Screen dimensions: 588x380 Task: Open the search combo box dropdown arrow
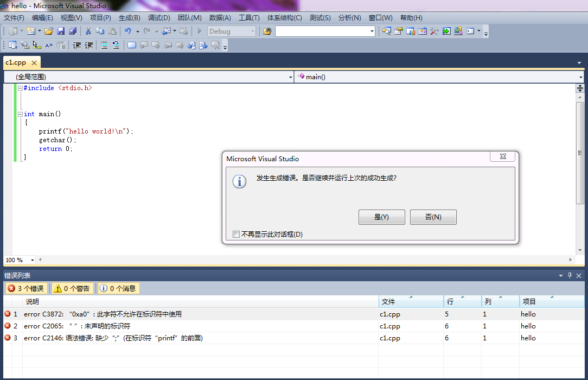coord(372,31)
